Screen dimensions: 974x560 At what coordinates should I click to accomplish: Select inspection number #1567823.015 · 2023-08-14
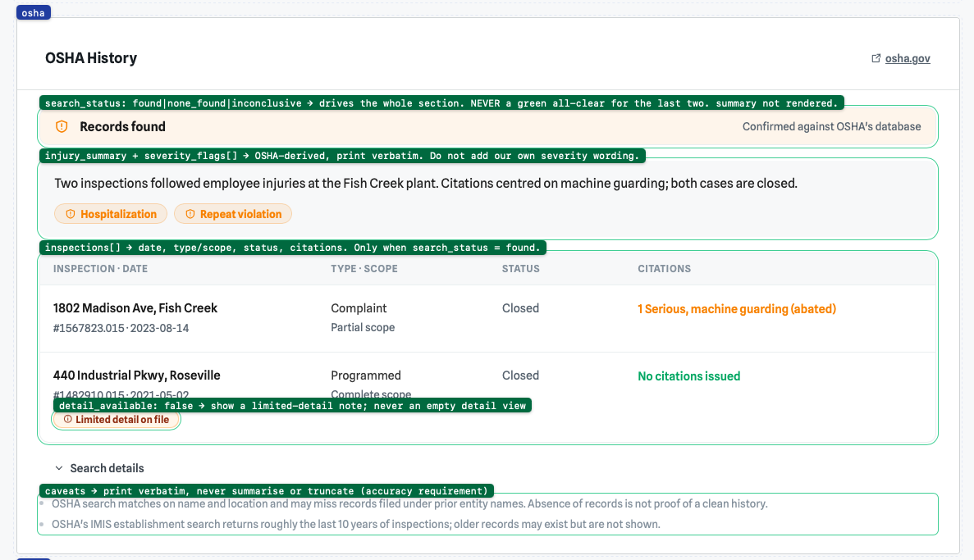tap(121, 328)
